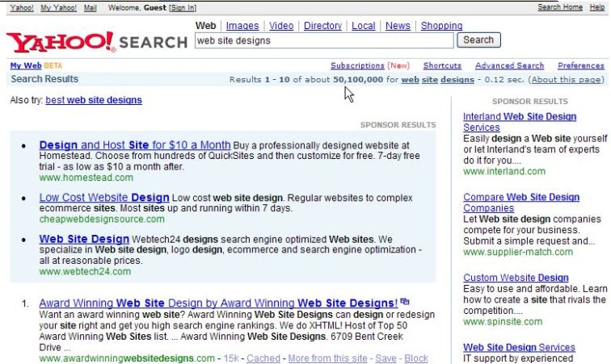Click the 'Search Results' heading text
This screenshot has width=611, height=364.
pos(44,79)
